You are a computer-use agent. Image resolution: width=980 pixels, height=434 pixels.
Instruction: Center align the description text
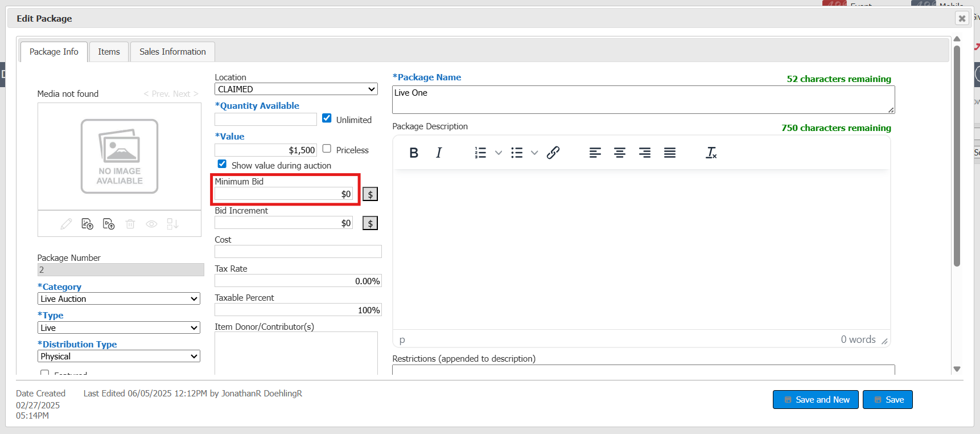tap(619, 153)
